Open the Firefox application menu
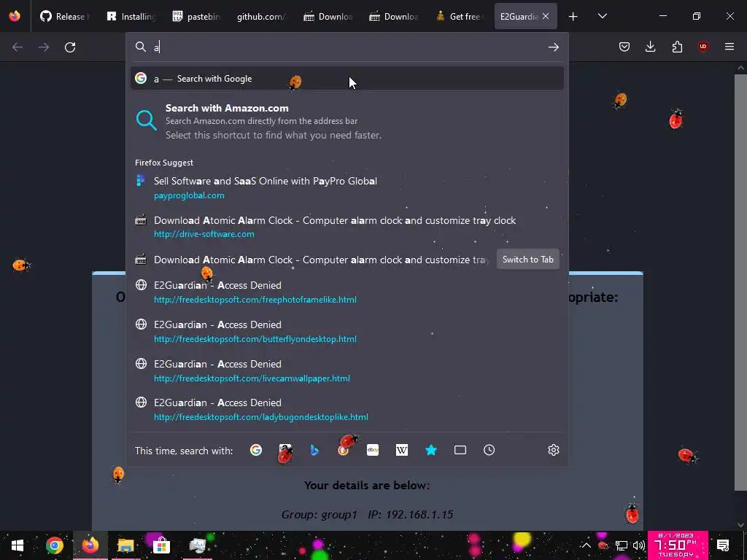 point(729,47)
